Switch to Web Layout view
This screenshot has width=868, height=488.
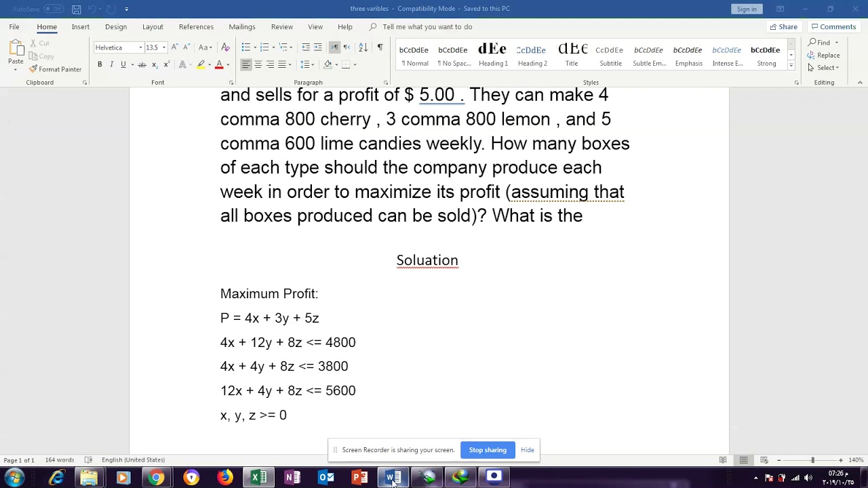click(x=764, y=460)
